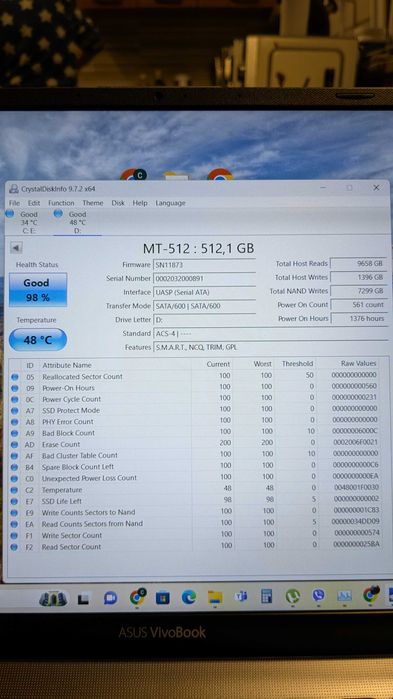Click the status icon for Erase Count
This screenshot has width=393, height=699.
[15, 445]
